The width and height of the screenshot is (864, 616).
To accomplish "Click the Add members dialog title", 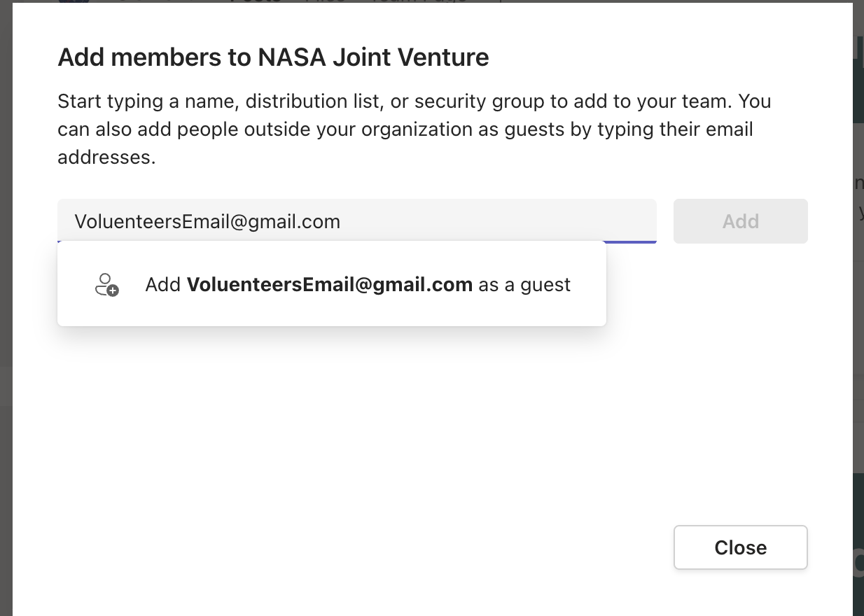I will click(x=273, y=57).
